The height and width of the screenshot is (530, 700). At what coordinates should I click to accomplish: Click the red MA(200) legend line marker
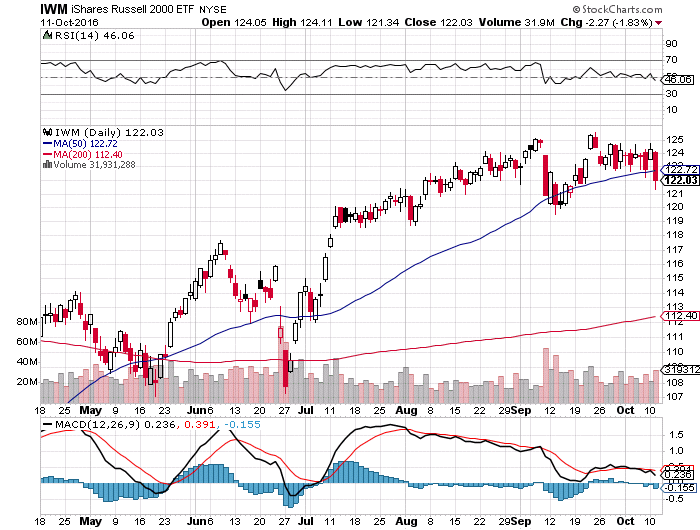[x=47, y=154]
